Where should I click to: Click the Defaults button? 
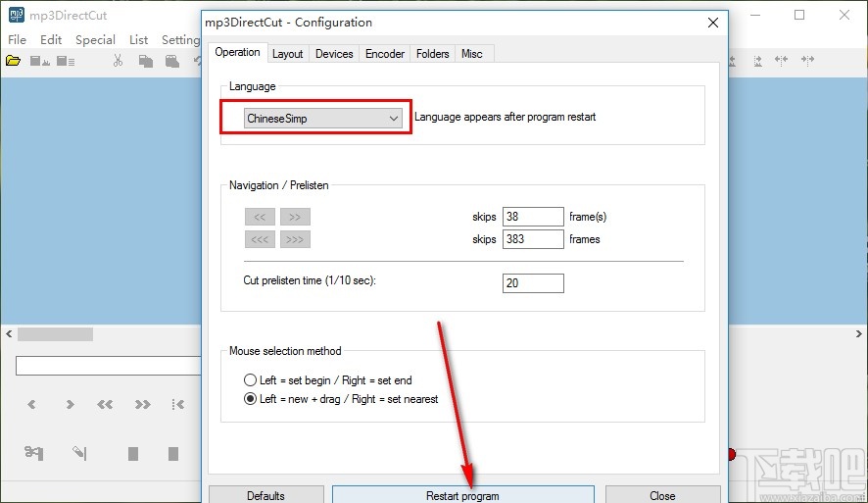click(265, 495)
